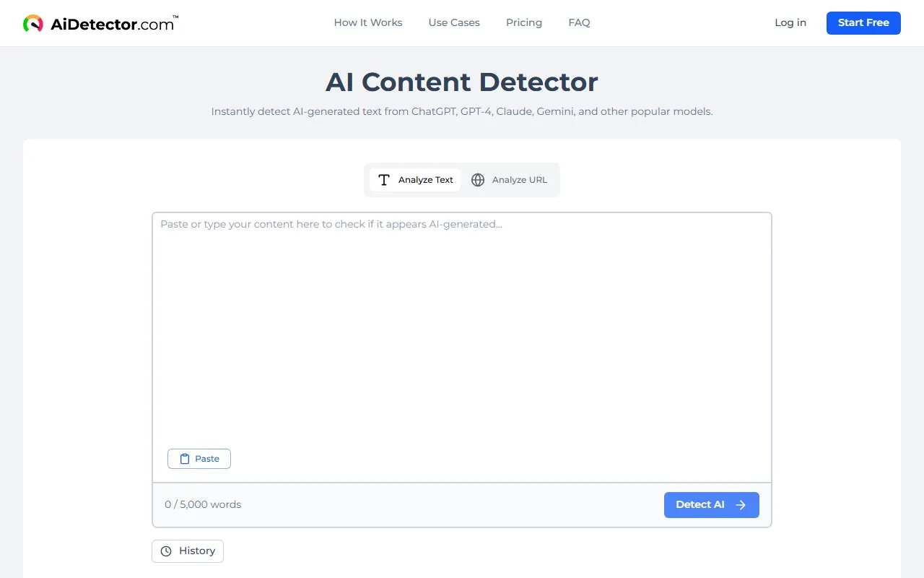The height and width of the screenshot is (578, 924).
Task: Open the FAQ section
Action: tap(579, 22)
